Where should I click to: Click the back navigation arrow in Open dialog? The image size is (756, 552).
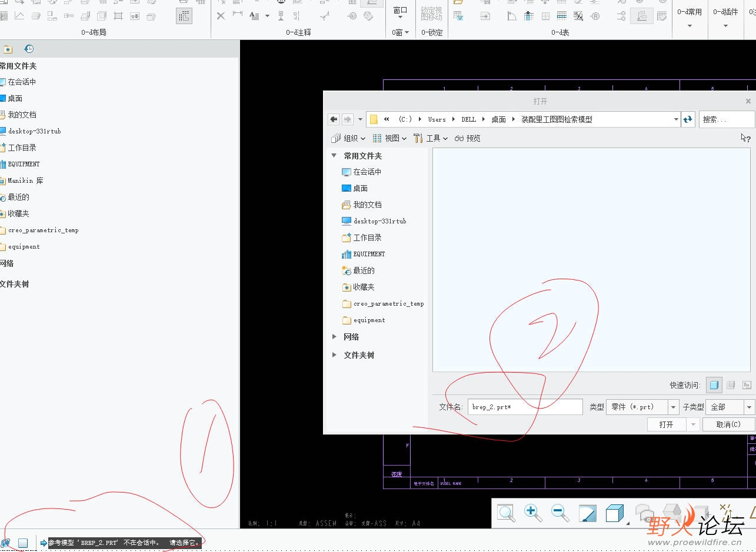click(x=333, y=119)
